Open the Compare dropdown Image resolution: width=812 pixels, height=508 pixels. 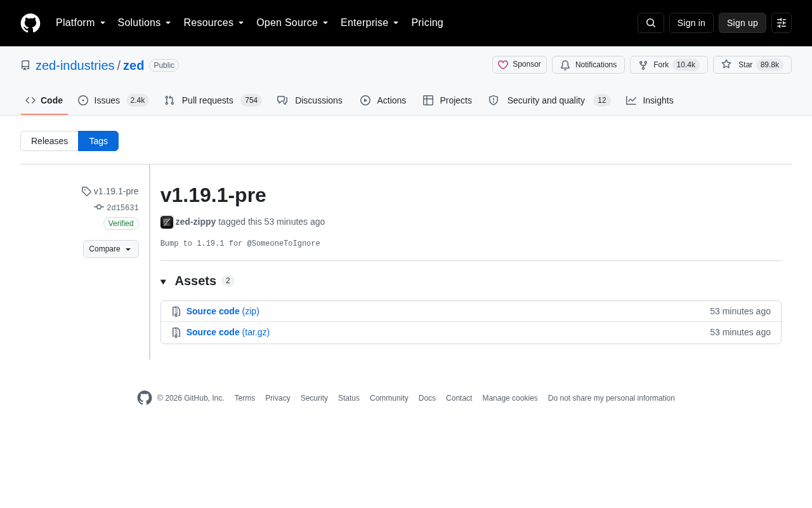tap(111, 249)
